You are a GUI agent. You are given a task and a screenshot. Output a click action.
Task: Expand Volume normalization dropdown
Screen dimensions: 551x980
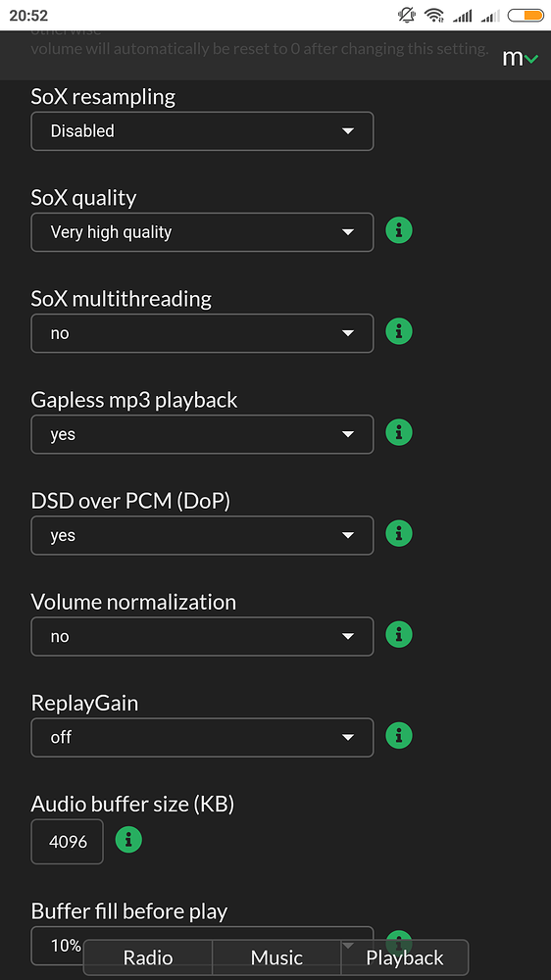click(x=202, y=636)
